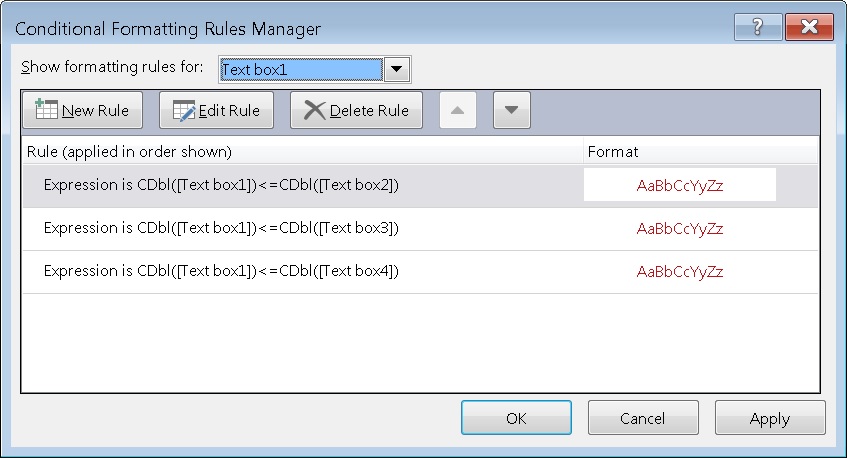Close the Conditional Formatting Rules Manager dialog
847x458 pixels.
[809, 26]
